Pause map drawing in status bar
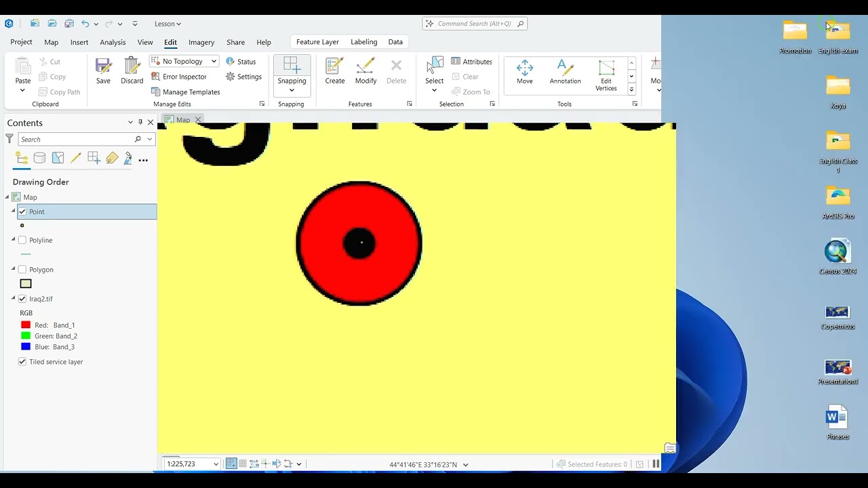 pyautogui.click(x=656, y=464)
